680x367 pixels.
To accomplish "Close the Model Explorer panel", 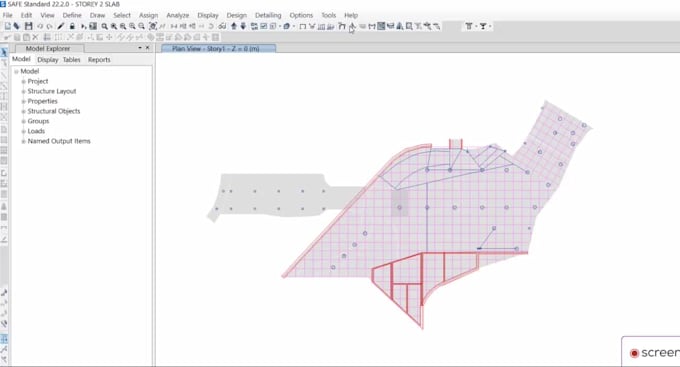I will tap(147, 48).
